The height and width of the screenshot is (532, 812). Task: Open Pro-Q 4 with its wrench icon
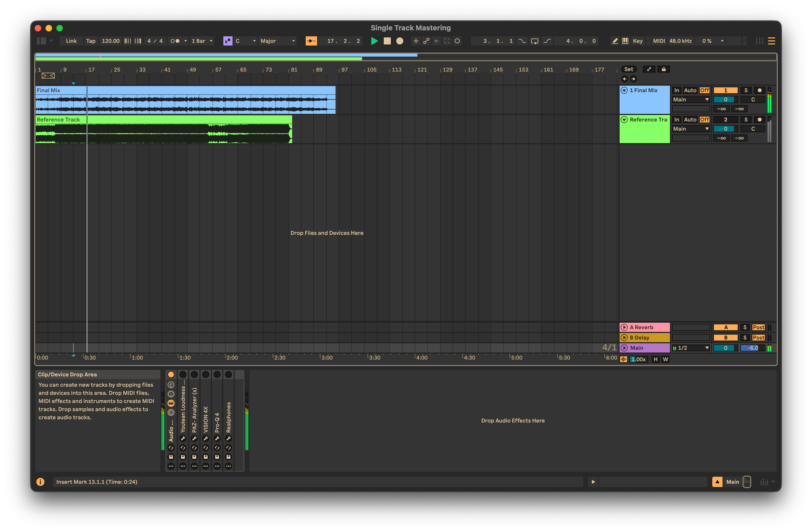(x=217, y=439)
